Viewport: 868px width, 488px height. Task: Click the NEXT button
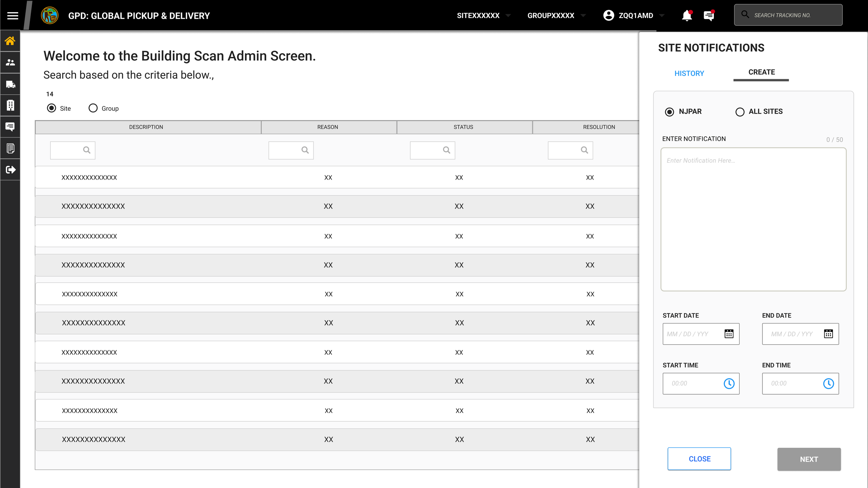[x=809, y=459]
